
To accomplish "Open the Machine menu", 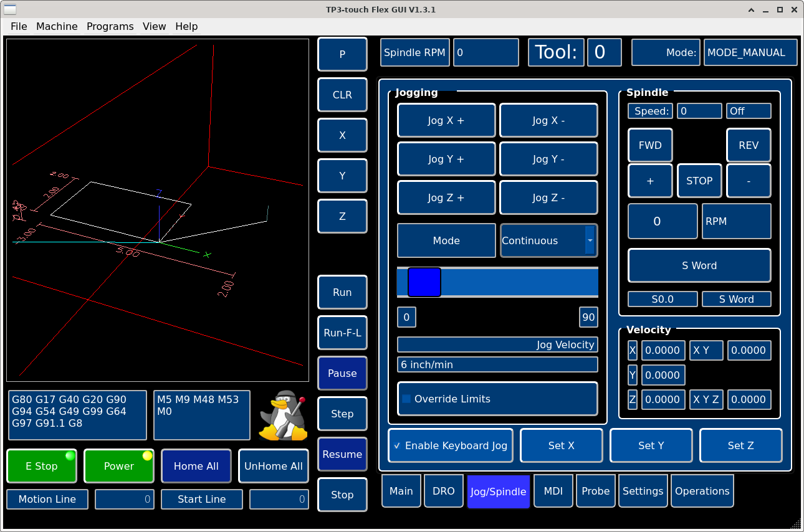I will tap(57, 26).
